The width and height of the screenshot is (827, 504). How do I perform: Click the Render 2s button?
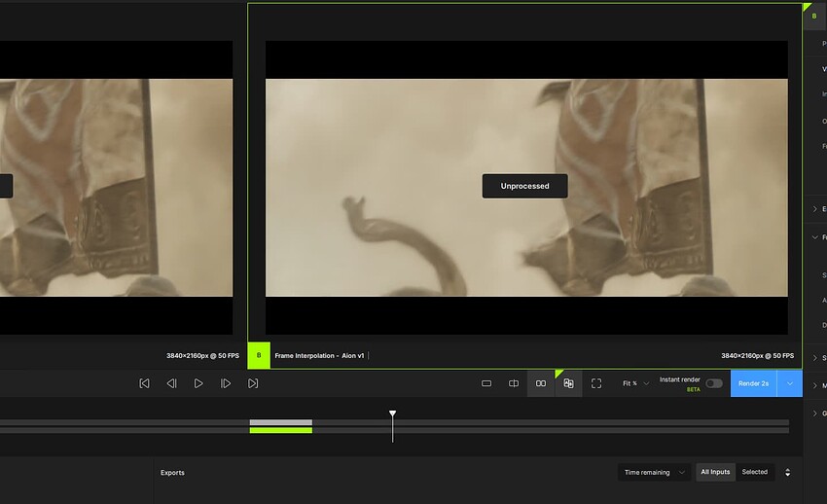point(753,383)
